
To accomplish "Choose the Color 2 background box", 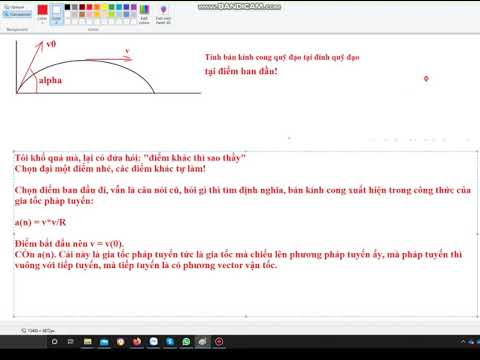I will (x=56, y=14).
